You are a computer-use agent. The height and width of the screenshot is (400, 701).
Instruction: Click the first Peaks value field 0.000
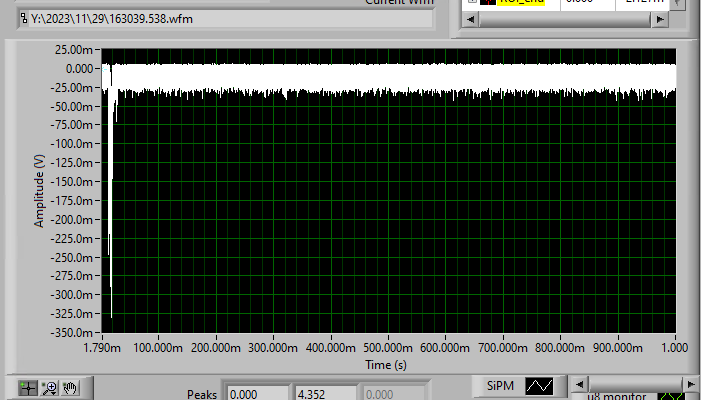[x=258, y=394]
